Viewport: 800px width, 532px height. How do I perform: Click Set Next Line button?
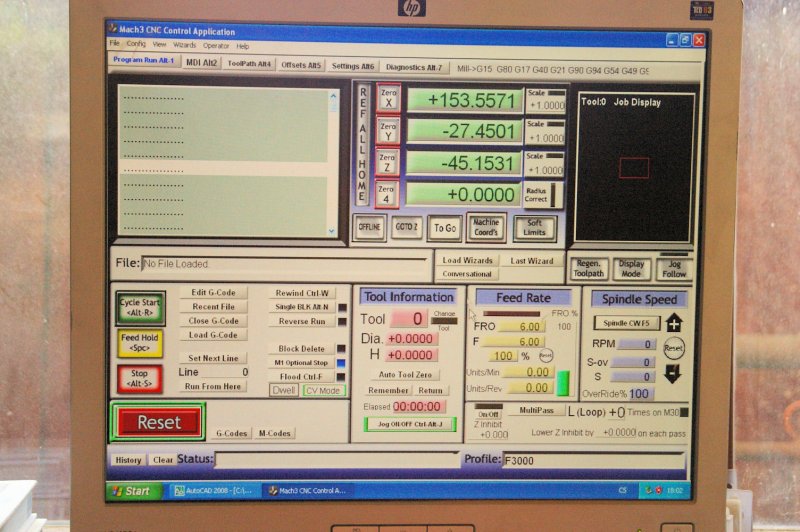click(213, 358)
